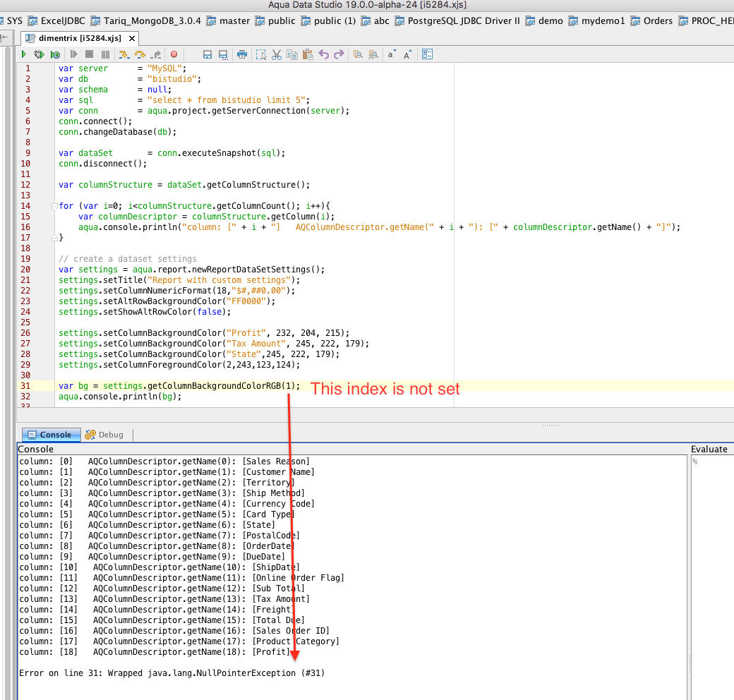This screenshot has height=700, width=734.
Task: Convert to lowercase with the 'a' icon
Action: [391, 54]
